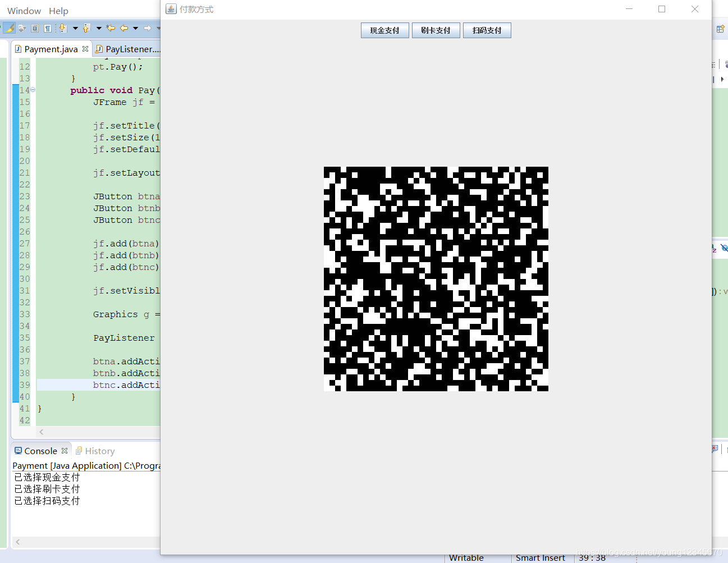Click the back navigation arrow
Image resolution: width=728 pixels, height=563 pixels.
[x=123, y=28]
